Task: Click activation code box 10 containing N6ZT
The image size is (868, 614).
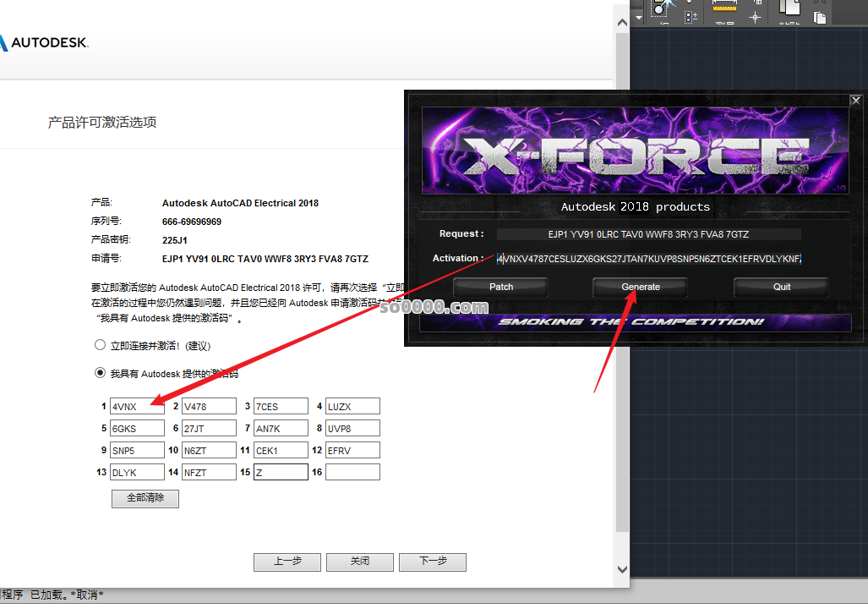Action: tap(210, 450)
